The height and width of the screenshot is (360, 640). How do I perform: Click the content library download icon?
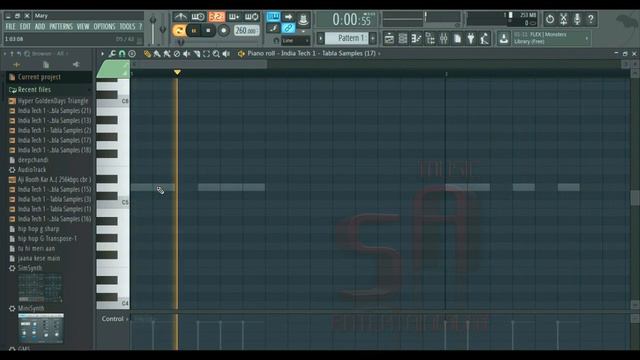tap(504, 39)
